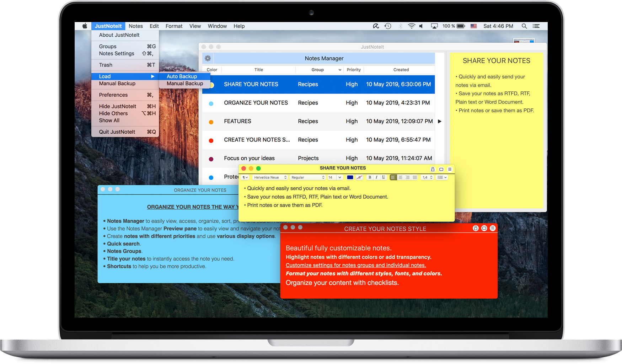The image size is (622, 364).
Task: Toggle underline formatting in note toolbar
Action: pyautogui.click(x=383, y=177)
